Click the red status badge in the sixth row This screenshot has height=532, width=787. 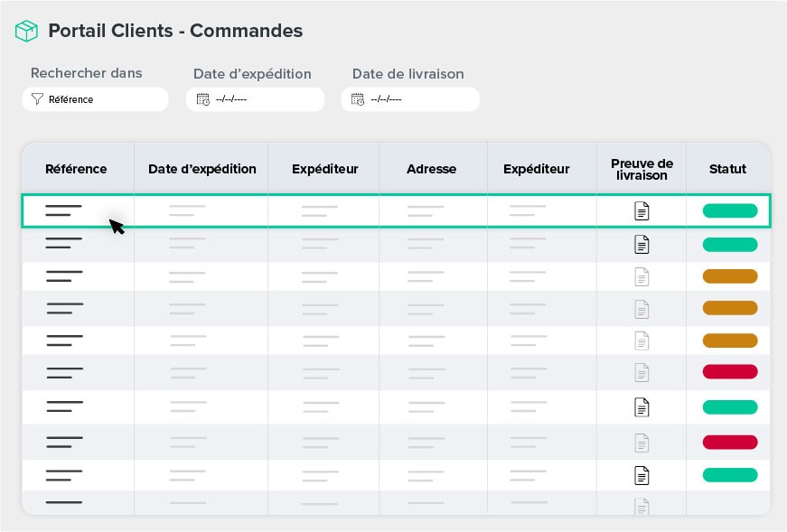pyautogui.click(x=729, y=372)
